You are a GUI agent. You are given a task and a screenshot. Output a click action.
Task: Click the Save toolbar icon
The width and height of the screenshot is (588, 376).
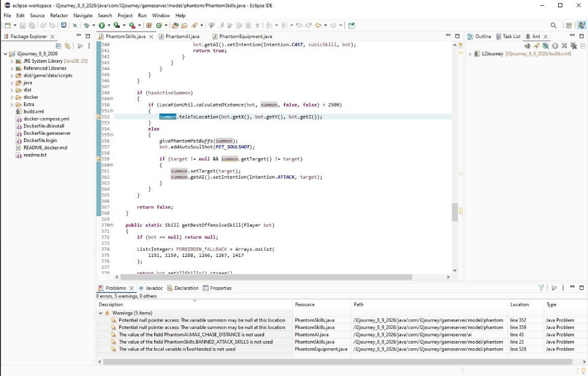(22, 26)
